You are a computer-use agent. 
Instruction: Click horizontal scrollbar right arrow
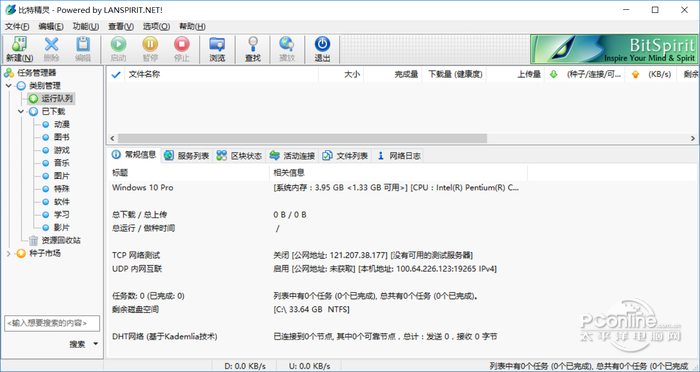(x=693, y=138)
